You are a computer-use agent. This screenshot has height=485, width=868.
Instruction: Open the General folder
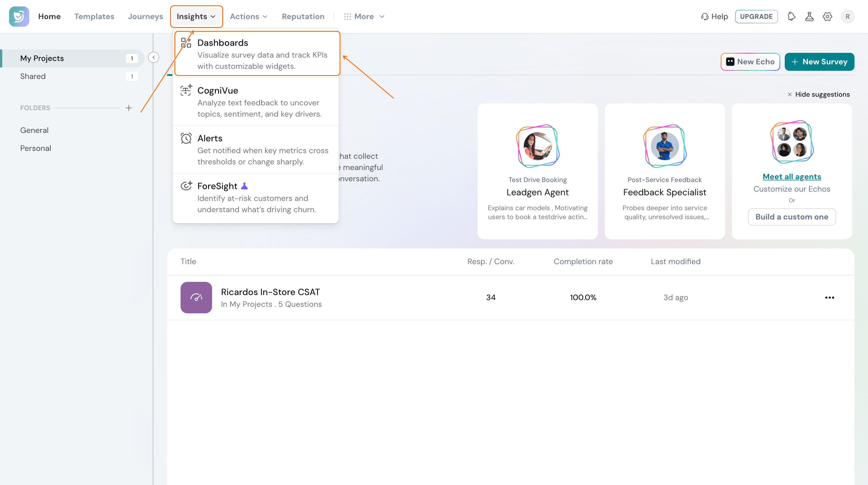(x=34, y=130)
